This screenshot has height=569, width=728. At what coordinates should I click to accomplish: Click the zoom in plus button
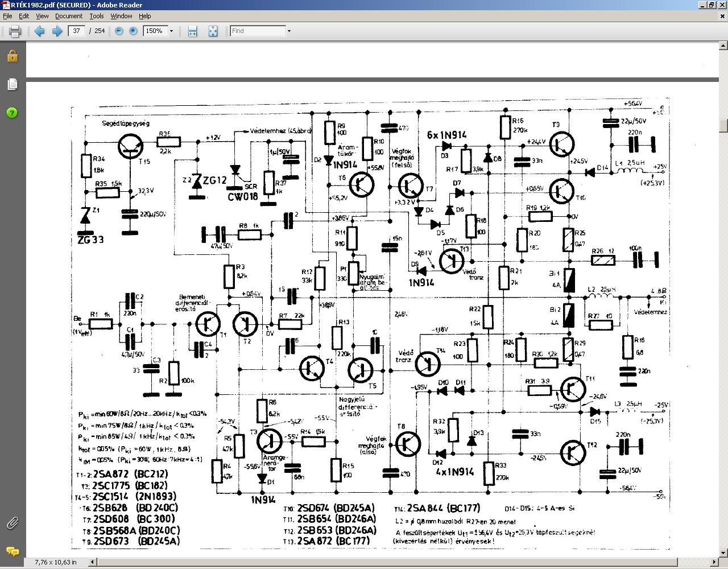click(x=133, y=31)
